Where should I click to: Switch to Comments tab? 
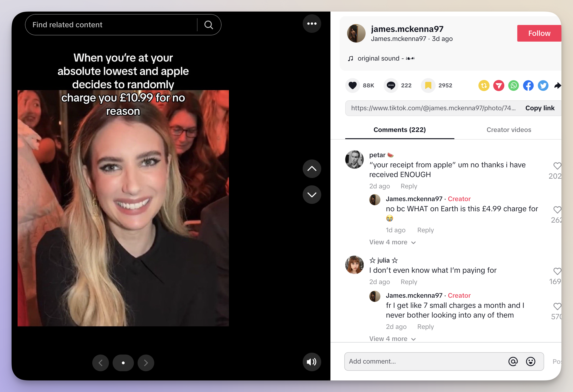399,130
